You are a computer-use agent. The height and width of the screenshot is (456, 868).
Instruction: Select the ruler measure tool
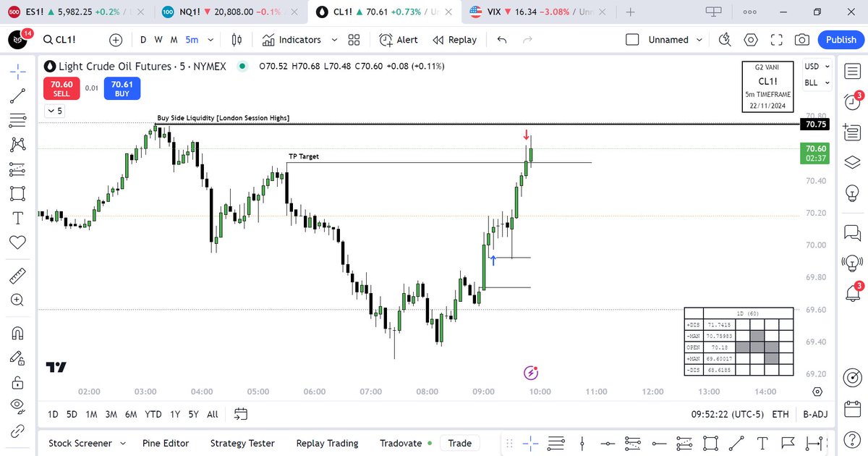tap(18, 276)
